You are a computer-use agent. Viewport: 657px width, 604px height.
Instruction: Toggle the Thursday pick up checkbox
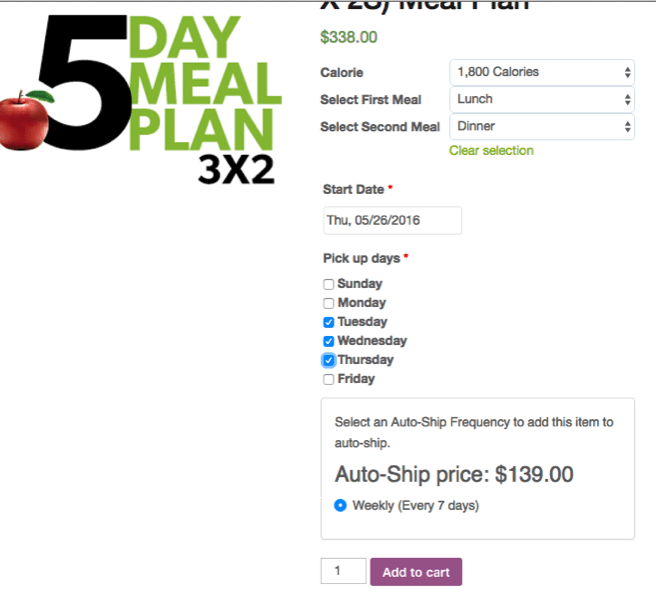(328, 360)
